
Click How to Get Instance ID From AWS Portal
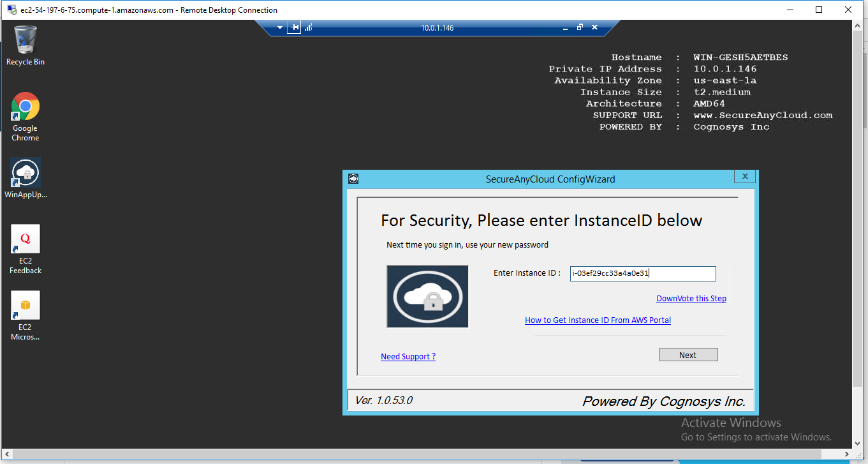point(598,320)
